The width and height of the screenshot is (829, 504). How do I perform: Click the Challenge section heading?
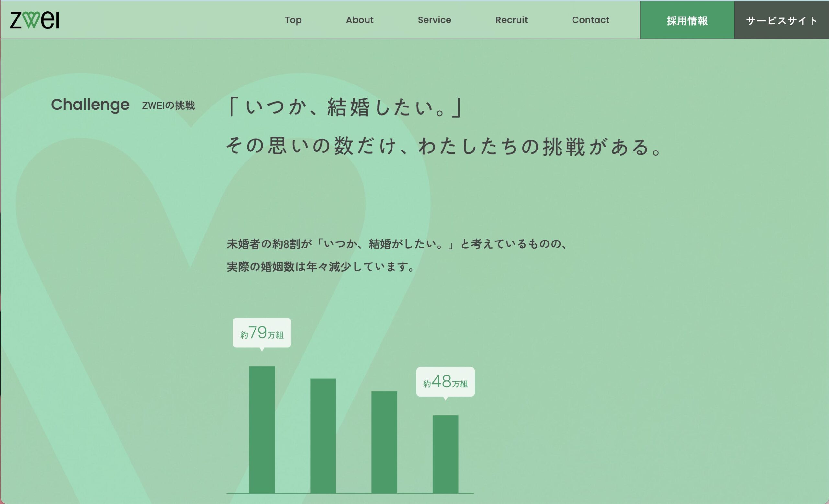click(x=90, y=105)
